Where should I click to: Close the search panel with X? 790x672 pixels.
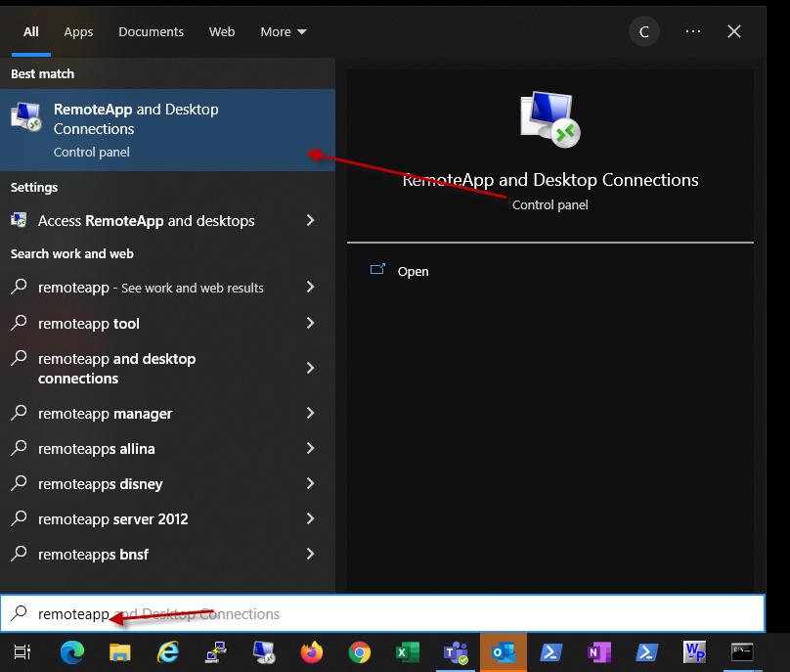pos(734,31)
